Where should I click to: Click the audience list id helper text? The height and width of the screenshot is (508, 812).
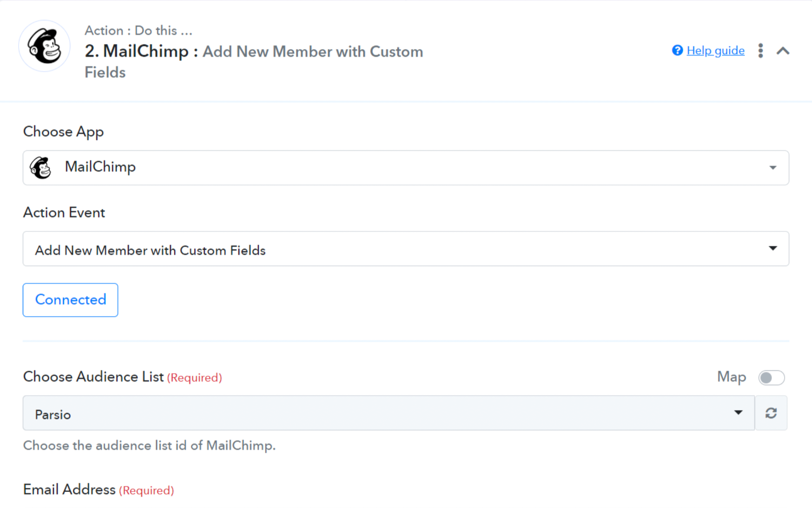tap(149, 446)
